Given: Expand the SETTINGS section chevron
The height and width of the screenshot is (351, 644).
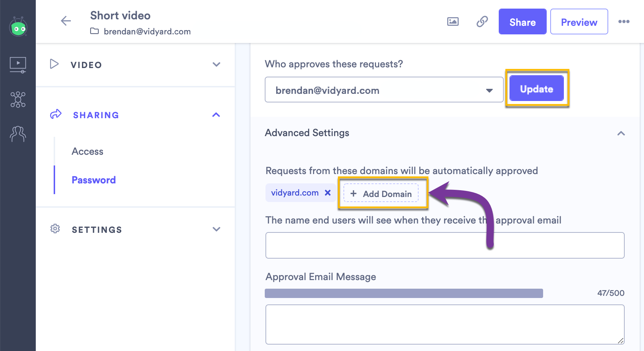Looking at the screenshot, I should [216, 229].
